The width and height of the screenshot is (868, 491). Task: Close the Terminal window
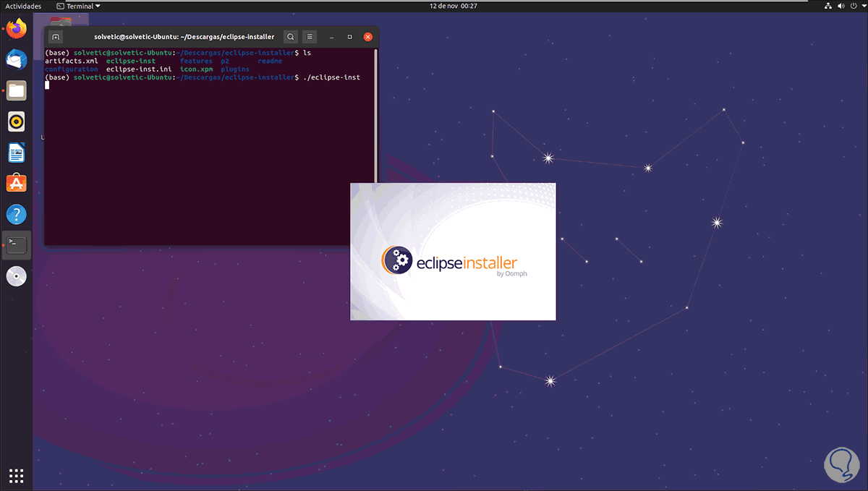click(368, 37)
